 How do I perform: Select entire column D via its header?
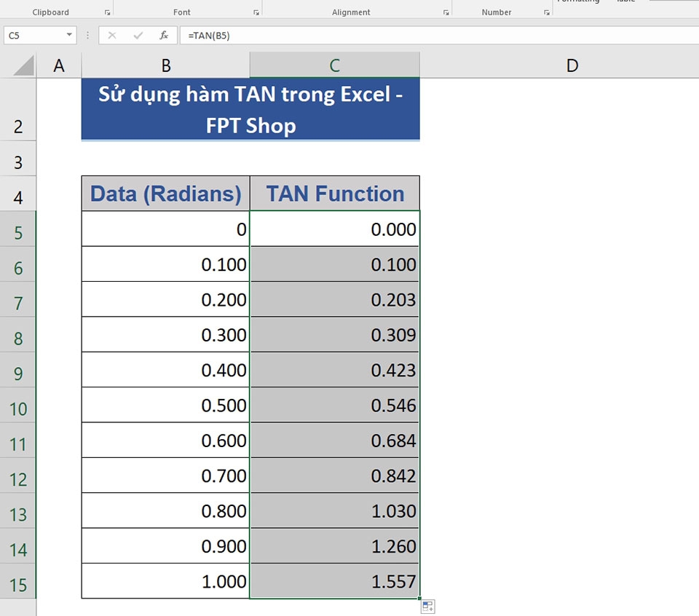(x=572, y=65)
